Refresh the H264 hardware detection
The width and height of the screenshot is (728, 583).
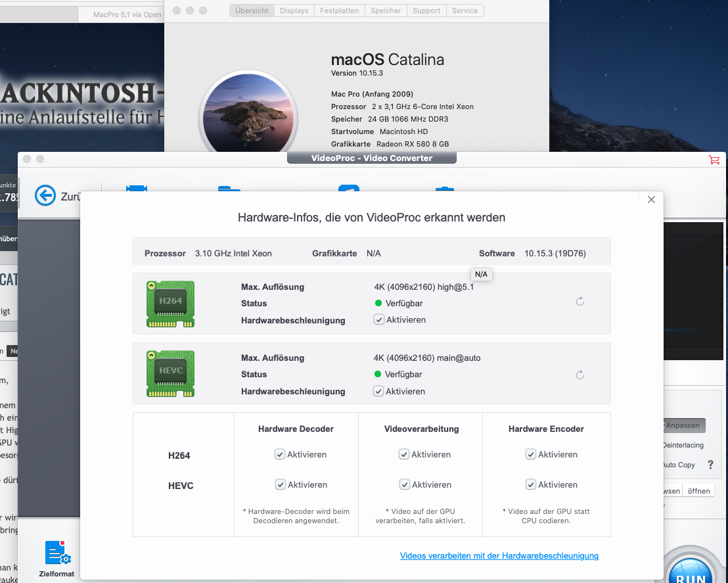coord(580,302)
